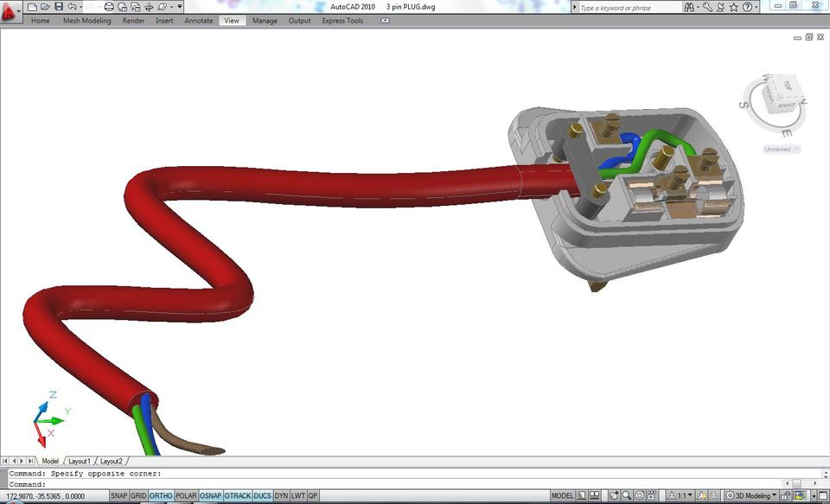The height and width of the screenshot is (504, 830).
Task: Activate the Zoom tool in status bar
Action: 628,495
